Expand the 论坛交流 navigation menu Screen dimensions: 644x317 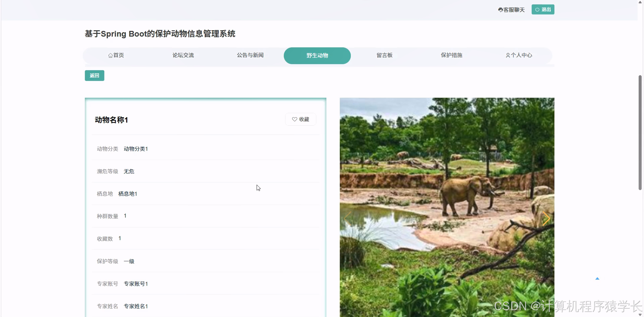pyautogui.click(x=183, y=55)
